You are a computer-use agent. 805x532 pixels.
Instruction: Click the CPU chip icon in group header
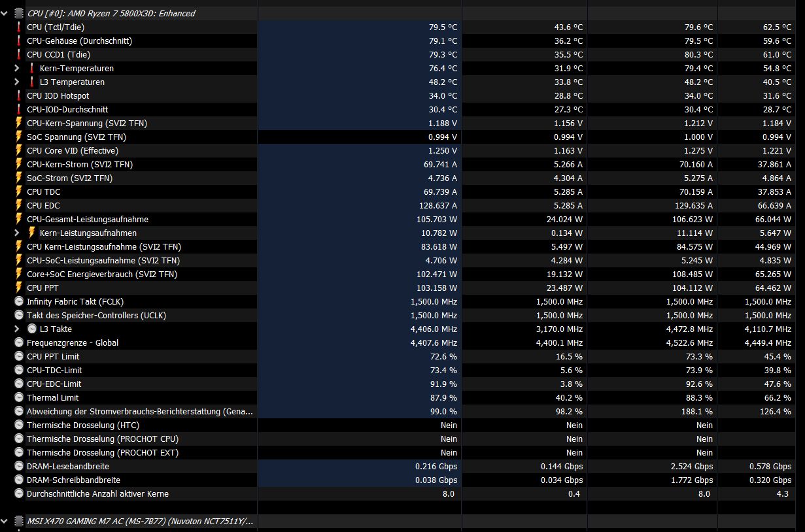[x=18, y=13]
